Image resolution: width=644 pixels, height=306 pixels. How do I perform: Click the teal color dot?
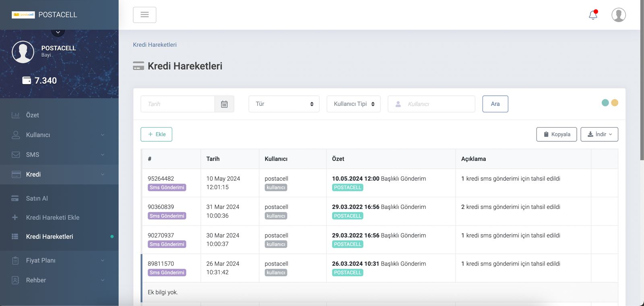click(605, 103)
